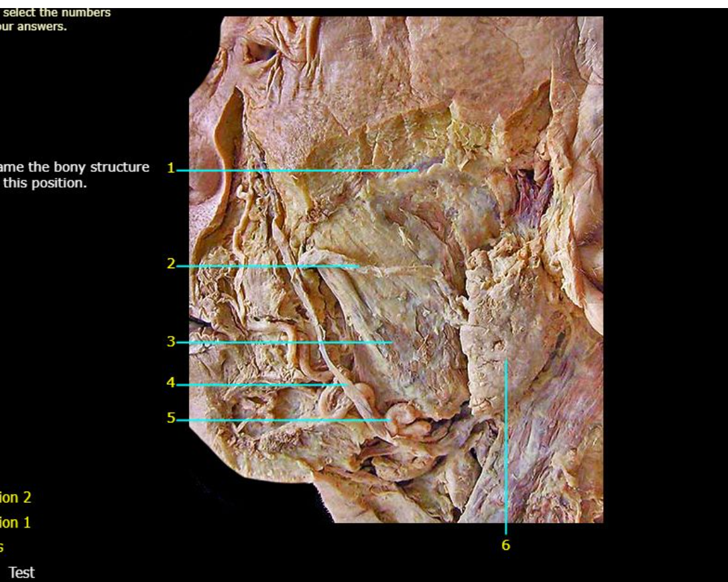Click the "select the numbers" instruction text
Image resolution: width=728 pixels, height=582 pixels.
coord(56,12)
